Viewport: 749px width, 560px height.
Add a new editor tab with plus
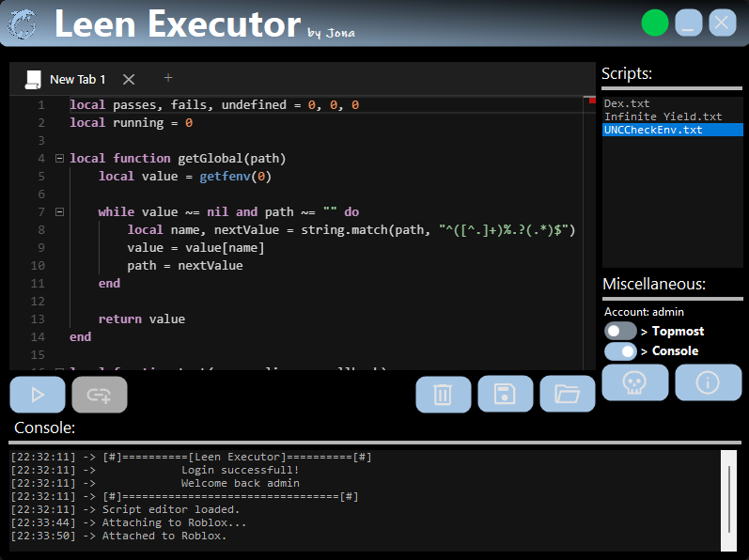(168, 78)
